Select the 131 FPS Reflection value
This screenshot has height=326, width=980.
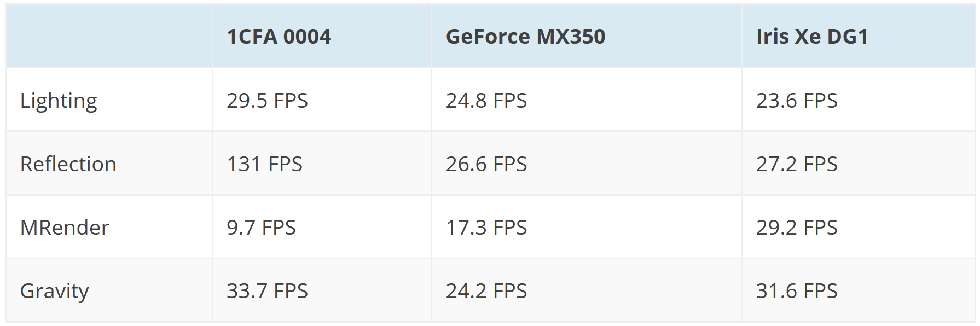pos(264,164)
